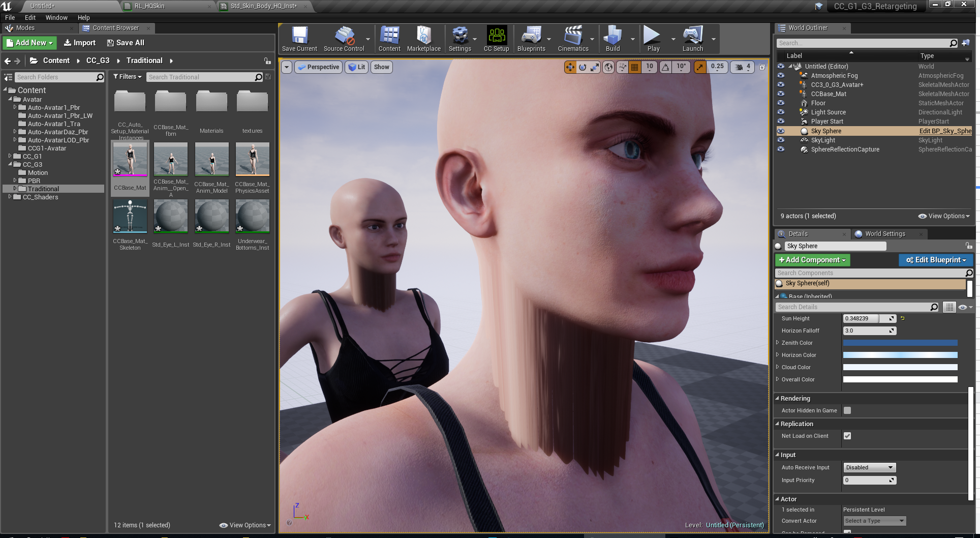
Task: Hide Atmospheric Fog actor visibility eye
Action: coord(781,75)
